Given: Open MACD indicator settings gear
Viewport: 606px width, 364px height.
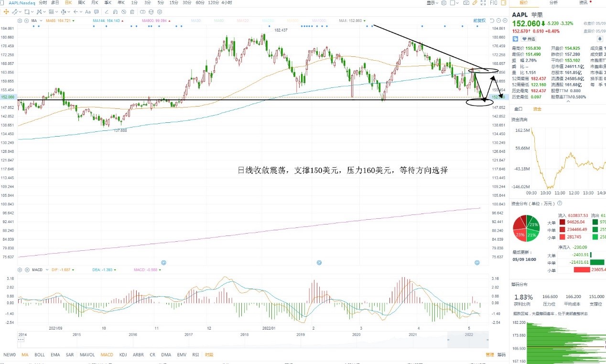Looking at the screenshot, I should (20, 270).
